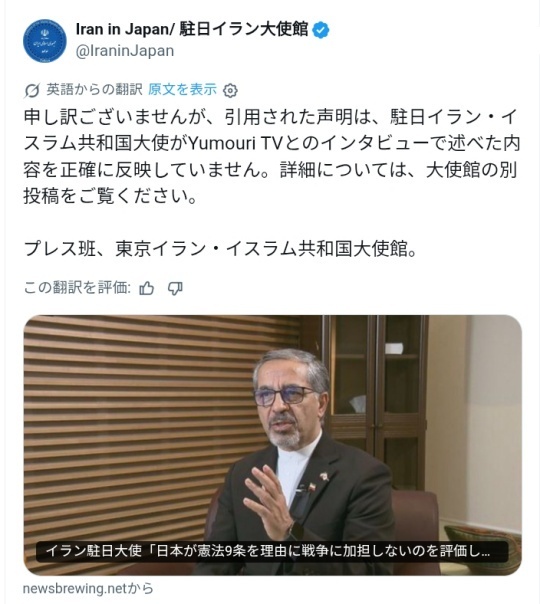Click the blue verified checkmark badge
The width and height of the screenshot is (540, 604).
tap(320, 30)
